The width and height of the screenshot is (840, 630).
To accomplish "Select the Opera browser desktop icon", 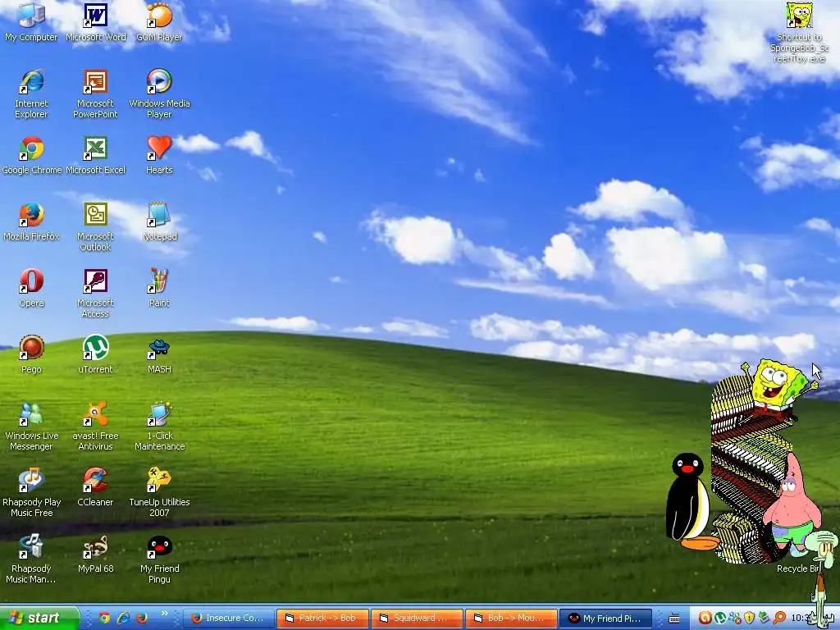I will [x=31, y=288].
